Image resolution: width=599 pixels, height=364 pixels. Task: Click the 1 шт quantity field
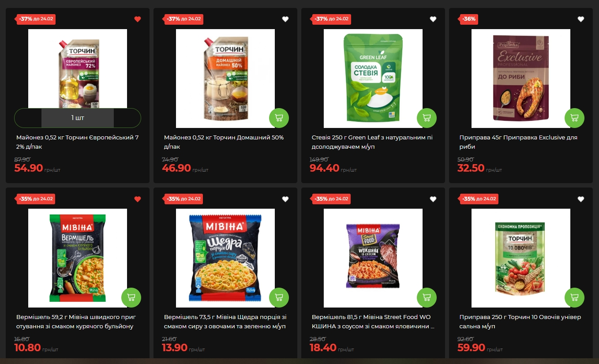78,118
